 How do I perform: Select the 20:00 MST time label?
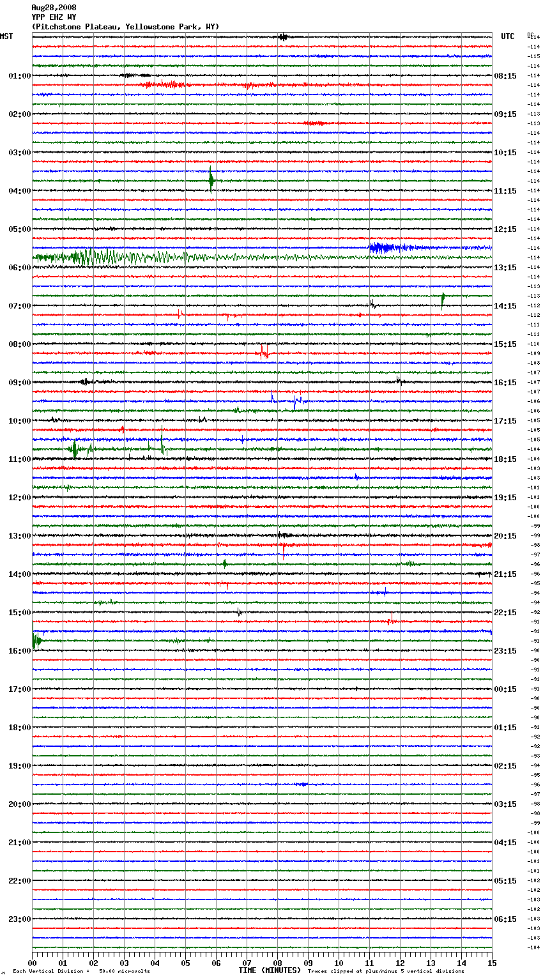point(20,804)
